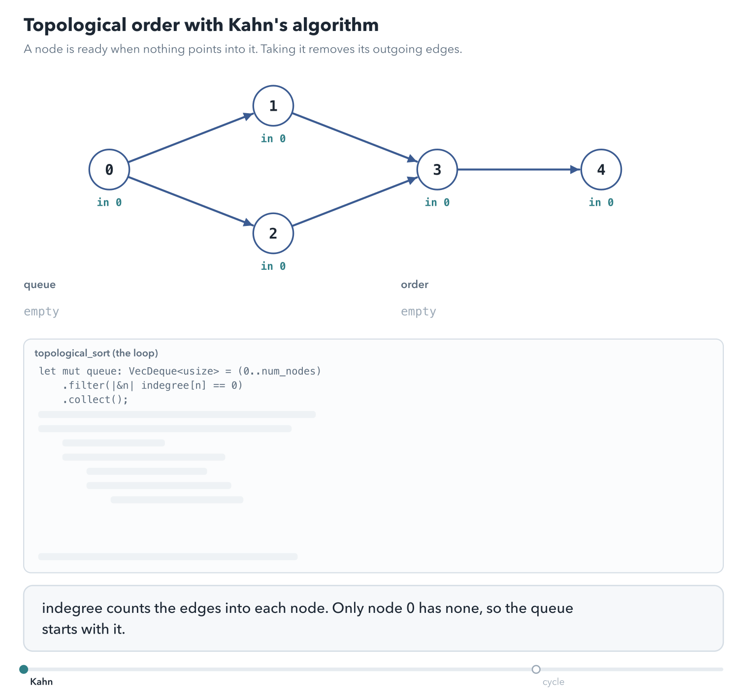
Task: Click the teal Kahn timeline handle
Action: click(x=24, y=669)
